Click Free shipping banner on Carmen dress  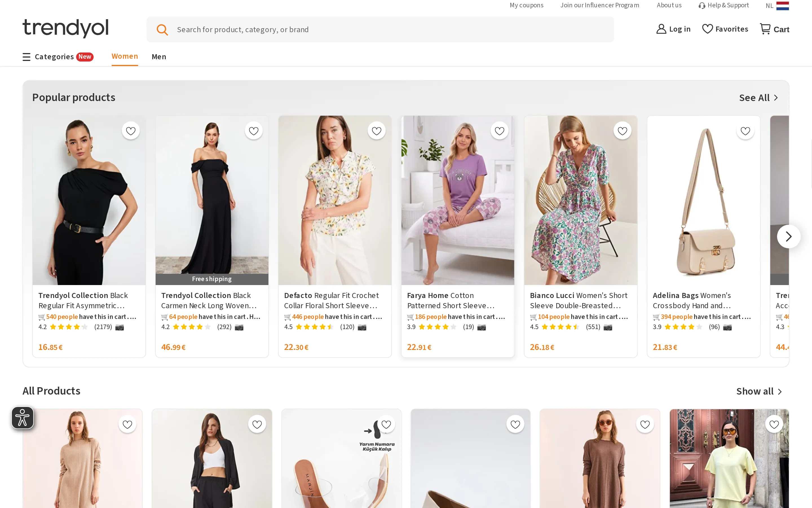(212, 279)
